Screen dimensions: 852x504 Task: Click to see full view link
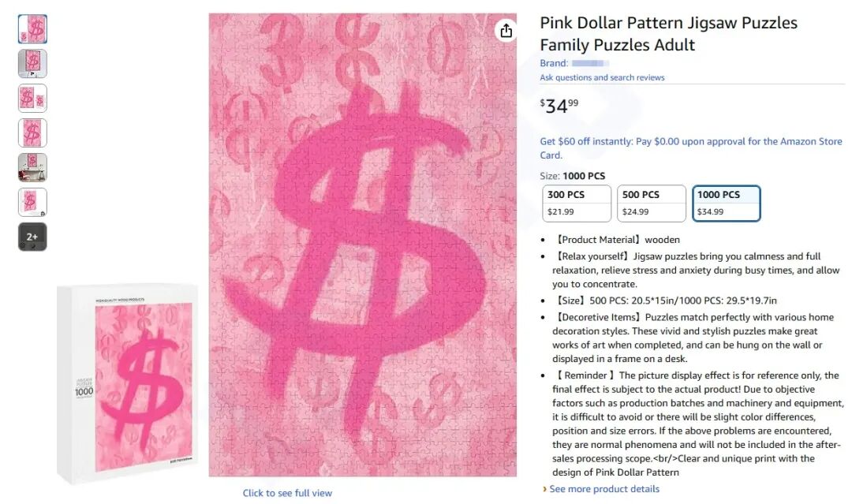tap(287, 493)
